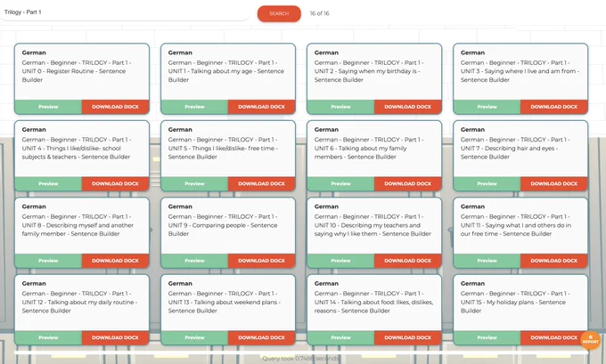The image size is (606, 364).
Task: Preview UNIT 11 what I do in free time
Action: (487, 261)
